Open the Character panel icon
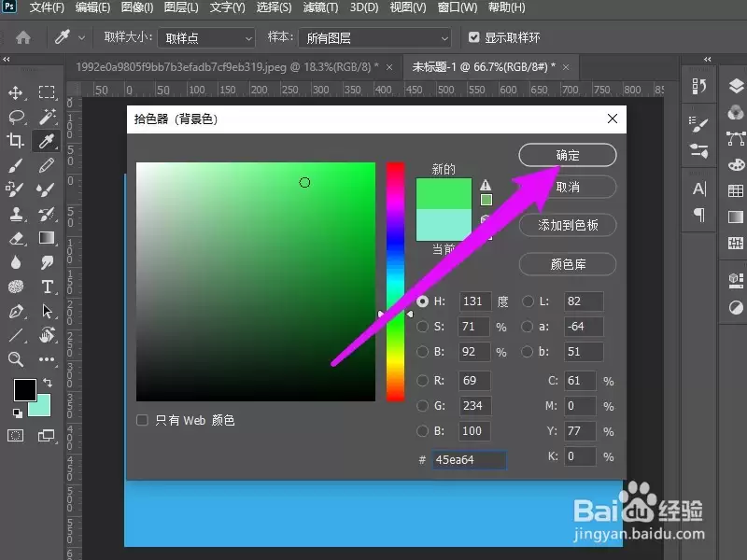 [698, 189]
